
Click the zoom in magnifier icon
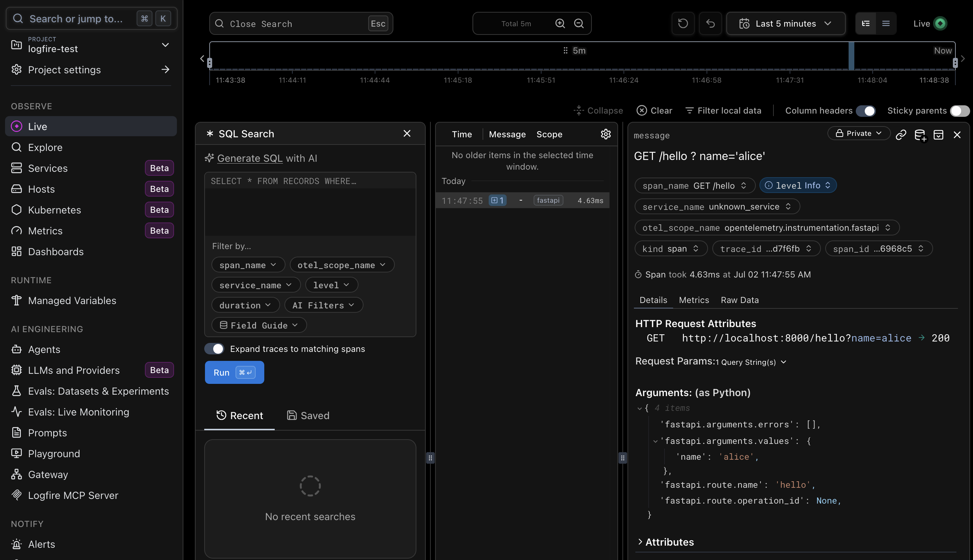tap(560, 23)
